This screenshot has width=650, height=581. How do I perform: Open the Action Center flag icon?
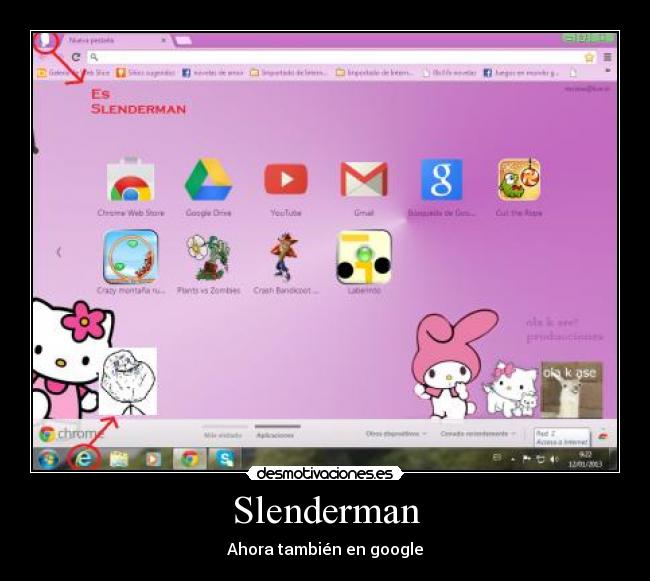click(x=527, y=459)
